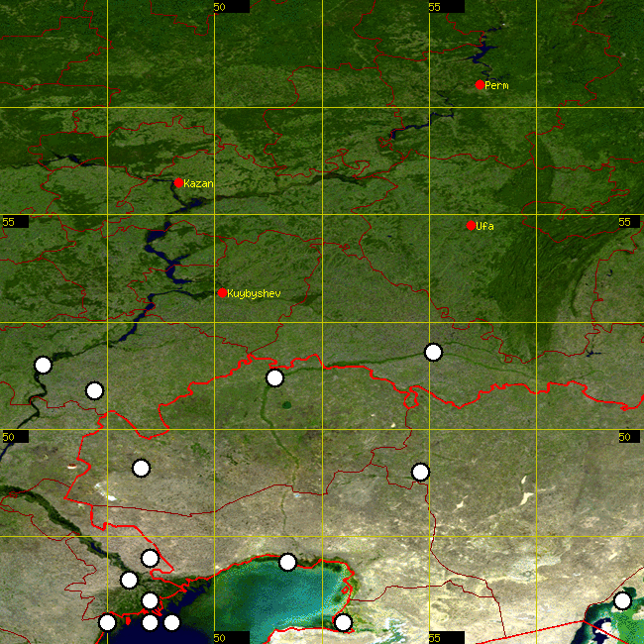Click the top edge 50 longitude label
Image resolution: width=644 pixels, height=644 pixels.
(231, 7)
